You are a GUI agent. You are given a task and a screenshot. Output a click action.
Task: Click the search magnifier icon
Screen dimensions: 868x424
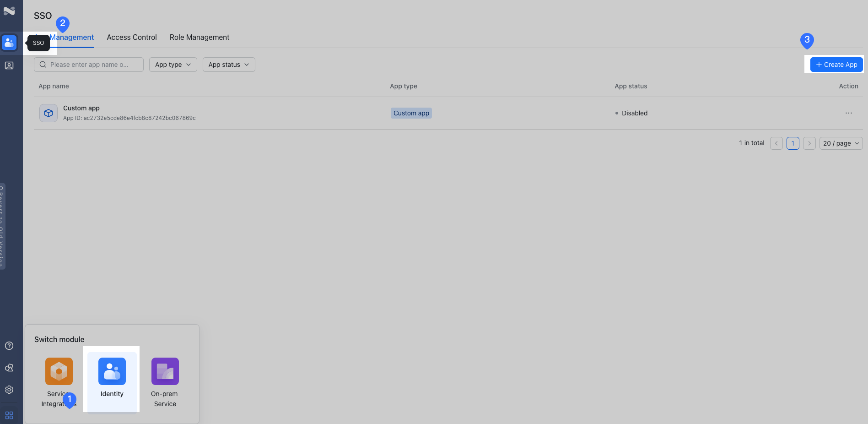(x=43, y=65)
